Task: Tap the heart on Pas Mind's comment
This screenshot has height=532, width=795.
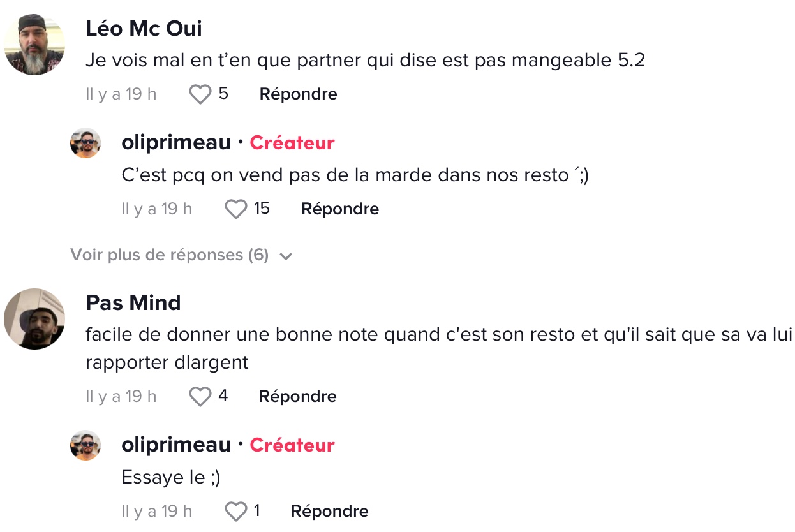Action: (200, 397)
